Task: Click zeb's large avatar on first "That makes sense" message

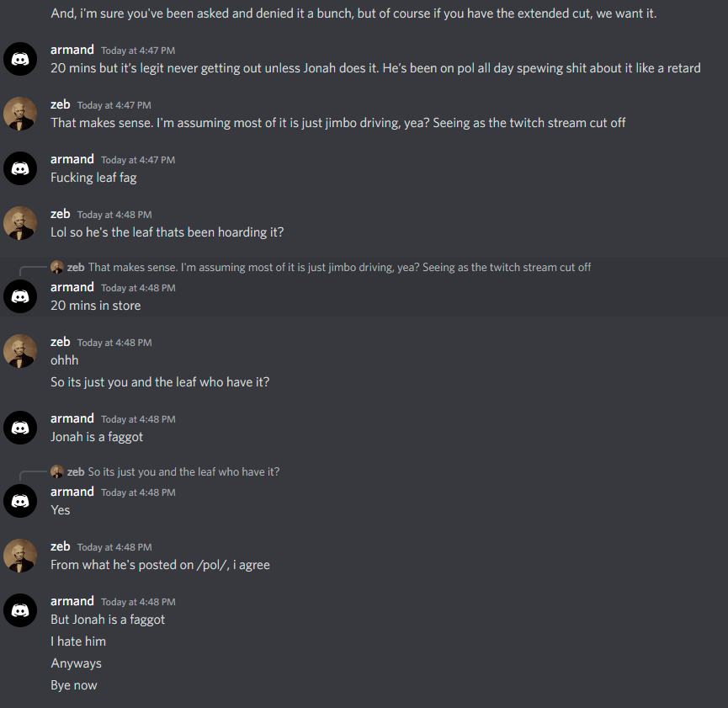Action: click(x=20, y=114)
